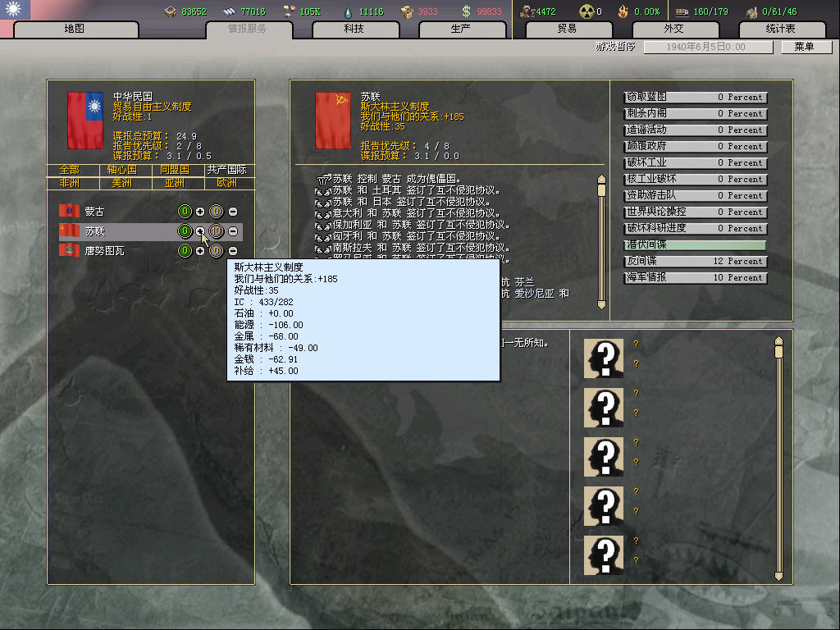The width and height of the screenshot is (840, 630).
Task: Open the 统计表 tab
Action: point(782,29)
